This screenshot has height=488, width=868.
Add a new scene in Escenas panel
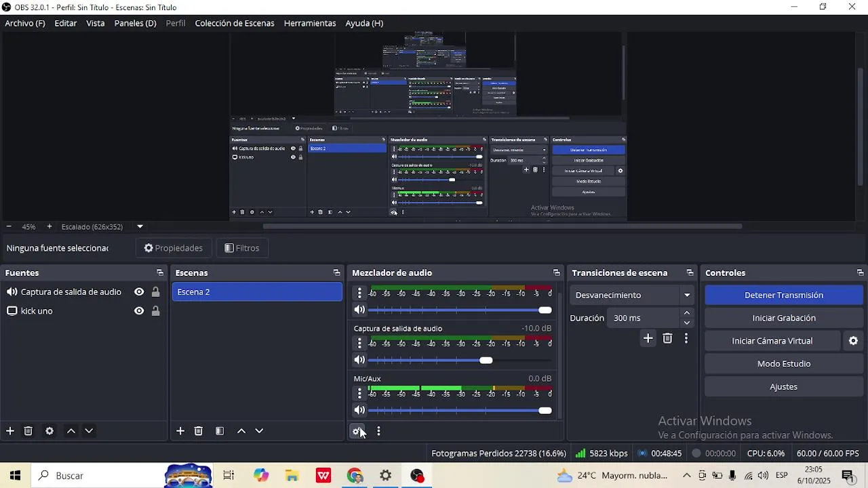coord(180,431)
